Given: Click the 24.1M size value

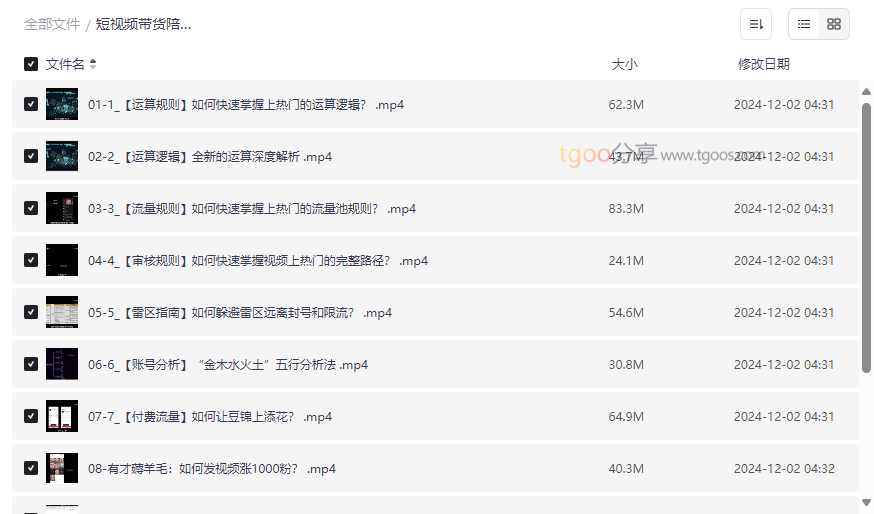Looking at the screenshot, I should [x=626, y=261].
